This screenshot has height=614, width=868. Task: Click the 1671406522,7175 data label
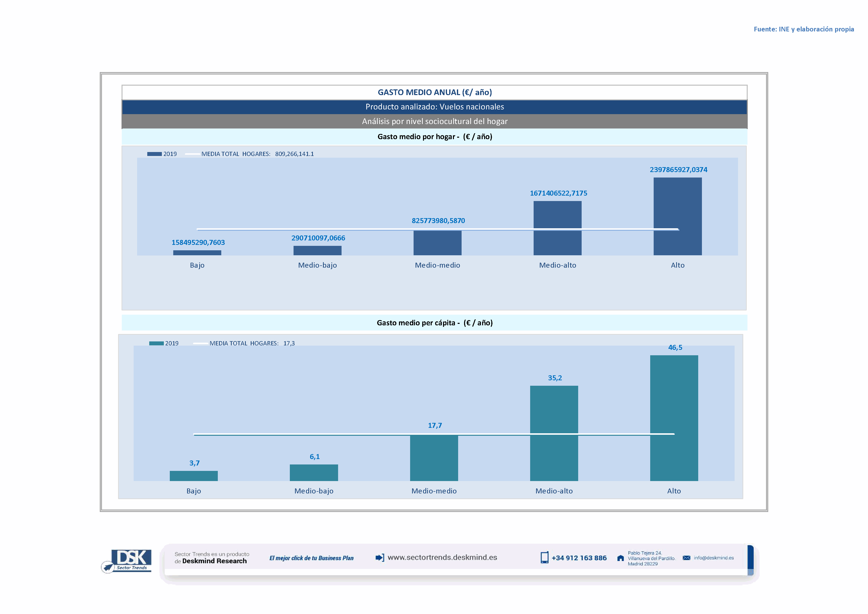pos(558,193)
